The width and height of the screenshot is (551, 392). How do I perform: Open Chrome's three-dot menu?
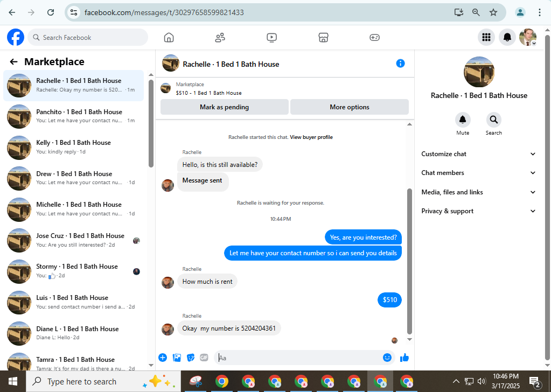click(x=539, y=12)
